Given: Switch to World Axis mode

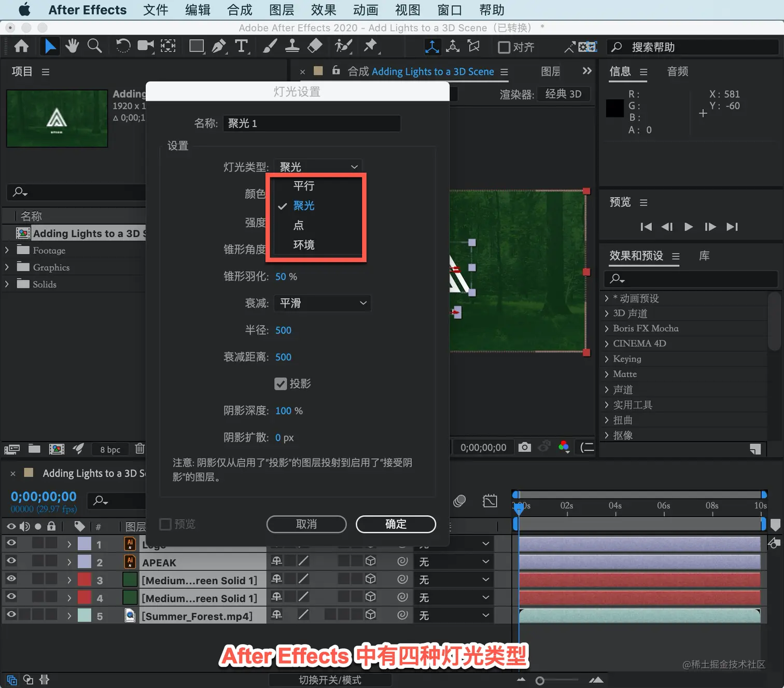Looking at the screenshot, I should 453,47.
